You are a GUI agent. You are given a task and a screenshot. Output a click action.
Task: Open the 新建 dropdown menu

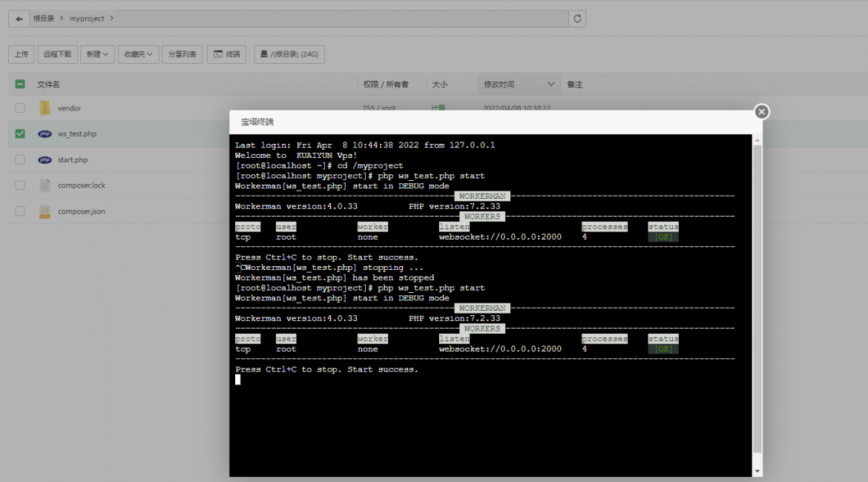tap(97, 54)
